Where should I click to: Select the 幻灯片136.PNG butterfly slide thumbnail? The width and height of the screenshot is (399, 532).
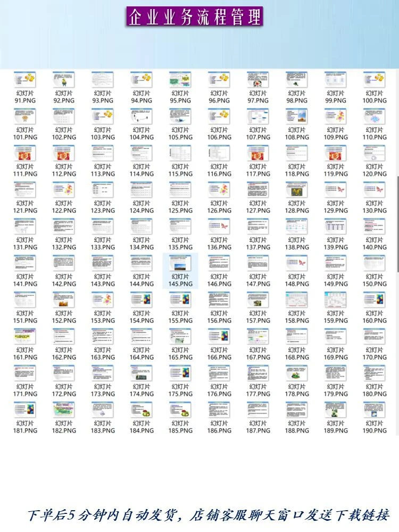click(x=219, y=226)
